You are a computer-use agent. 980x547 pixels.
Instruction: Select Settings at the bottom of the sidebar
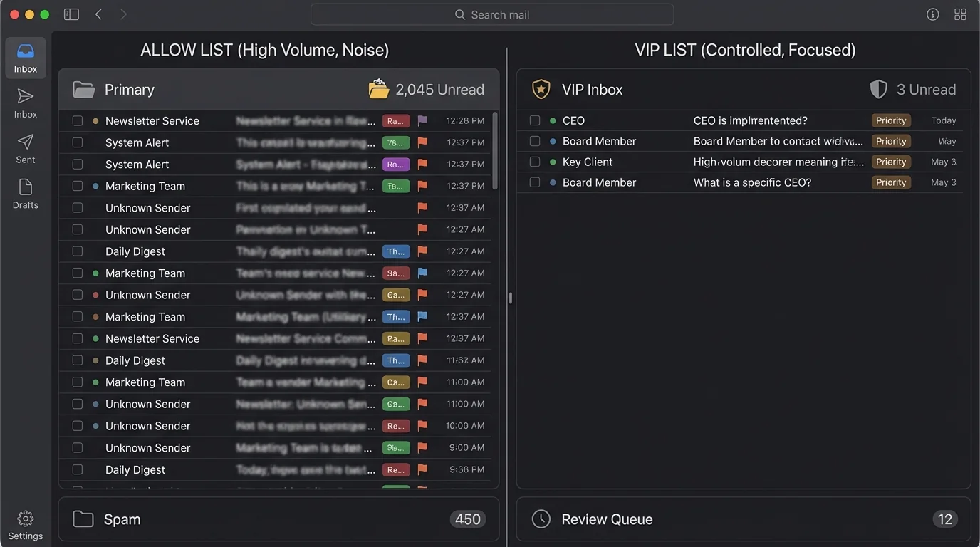26,525
